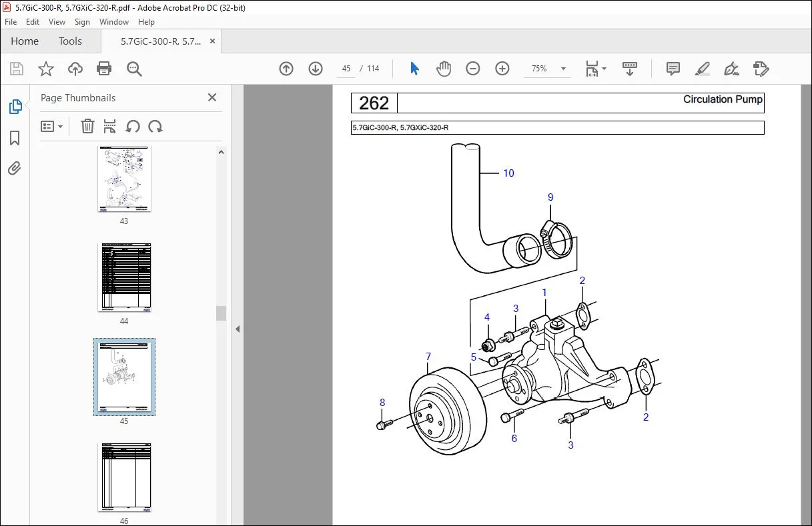Click part number 4 nut callout
Screen dimensions: 812x526
click(487, 317)
